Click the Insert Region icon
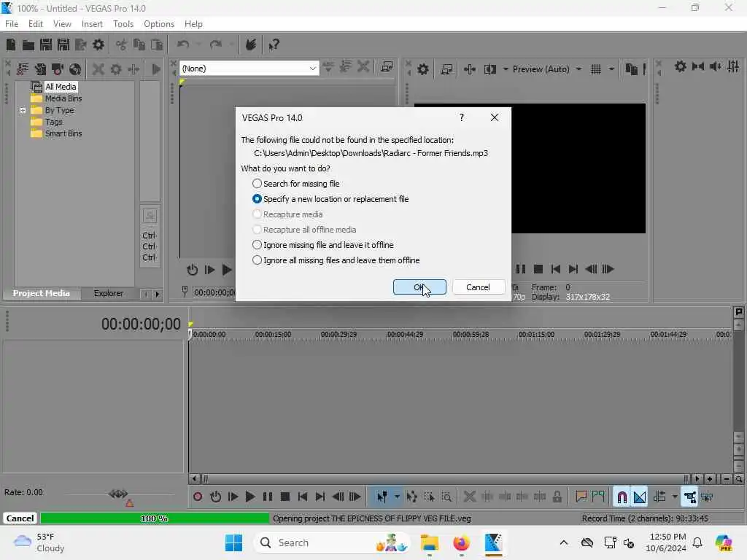Viewport: 747px width, 560px height. (598, 497)
